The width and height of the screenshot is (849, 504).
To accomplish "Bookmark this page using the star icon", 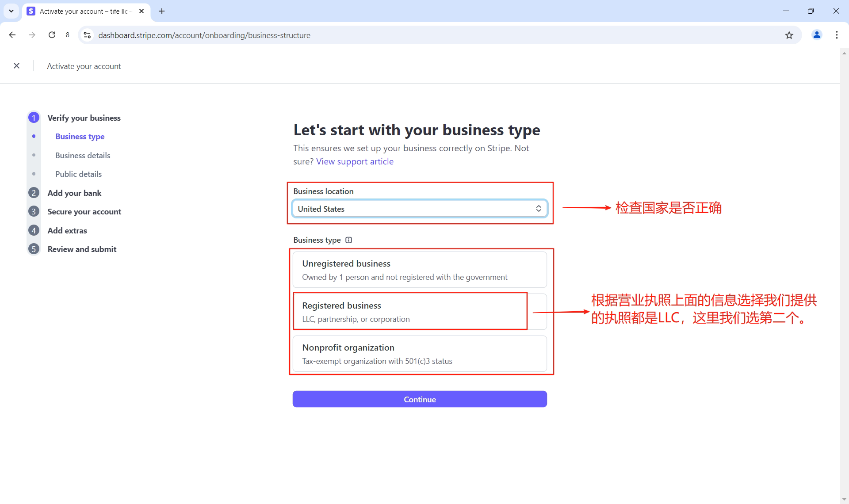I will (x=790, y=35).
